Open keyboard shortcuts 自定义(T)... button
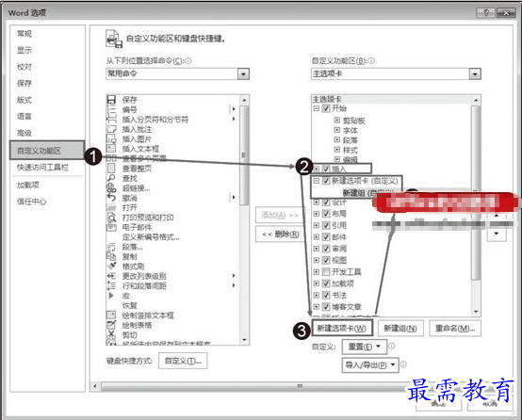 (x=183, y=361)
